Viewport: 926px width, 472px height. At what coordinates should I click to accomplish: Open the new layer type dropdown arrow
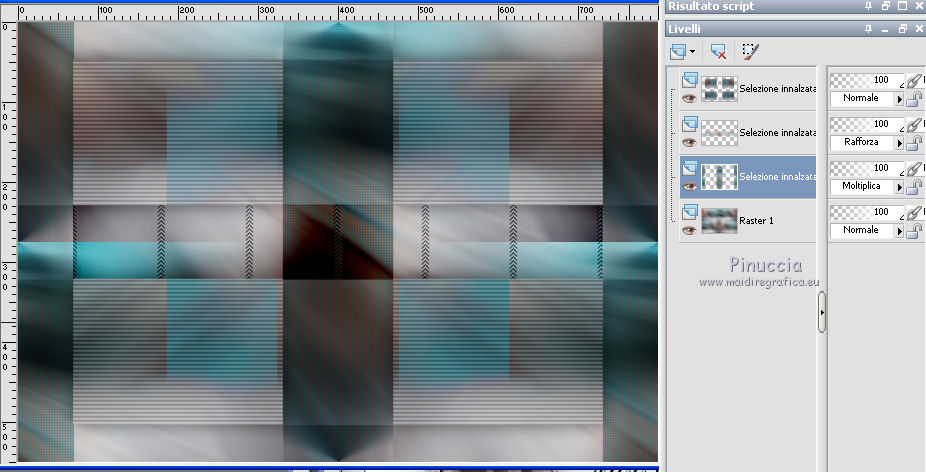pos(692,52)
